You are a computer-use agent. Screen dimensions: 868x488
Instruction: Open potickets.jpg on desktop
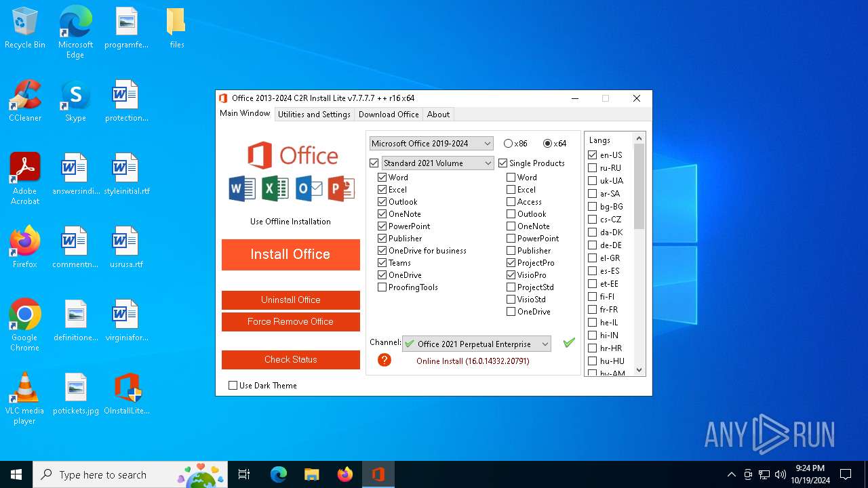(76, 394)
